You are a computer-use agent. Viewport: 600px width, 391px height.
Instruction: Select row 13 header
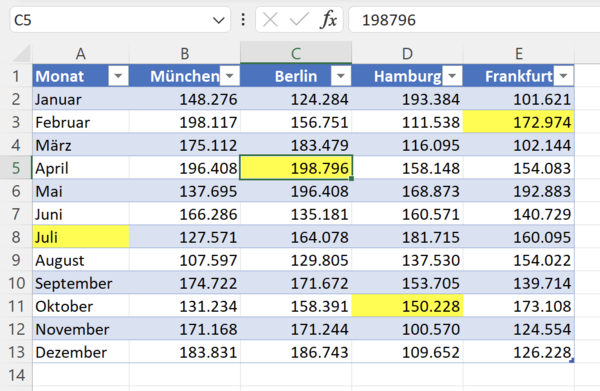click(16, 352)
